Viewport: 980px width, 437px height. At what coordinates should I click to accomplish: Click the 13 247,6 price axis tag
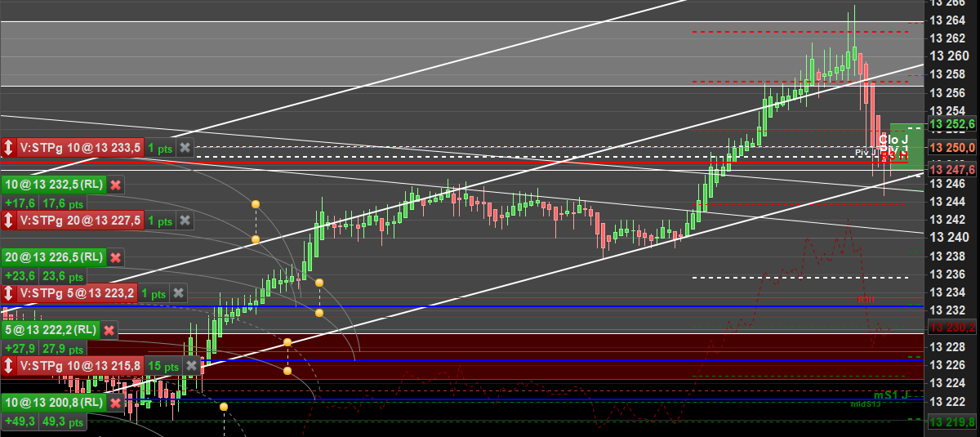coord(952,170)
